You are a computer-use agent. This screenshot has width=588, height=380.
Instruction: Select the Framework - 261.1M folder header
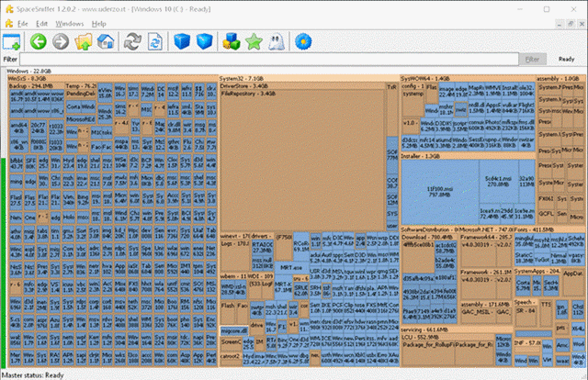[486, 272]
